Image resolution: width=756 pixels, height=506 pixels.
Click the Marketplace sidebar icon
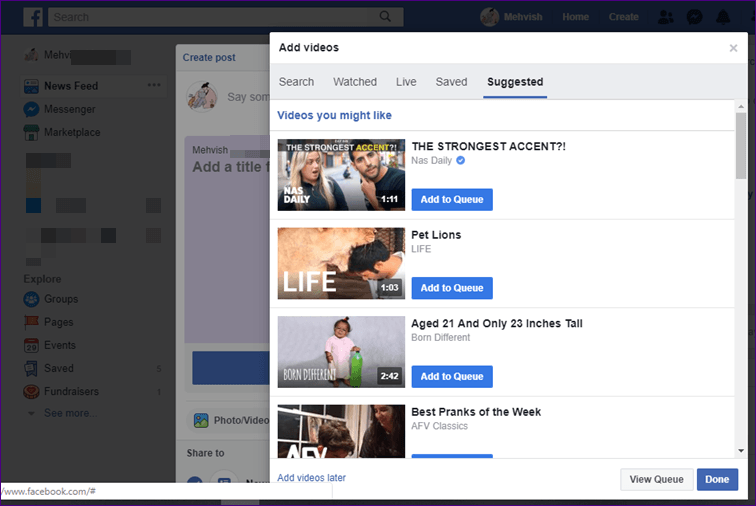click(31, 133)
